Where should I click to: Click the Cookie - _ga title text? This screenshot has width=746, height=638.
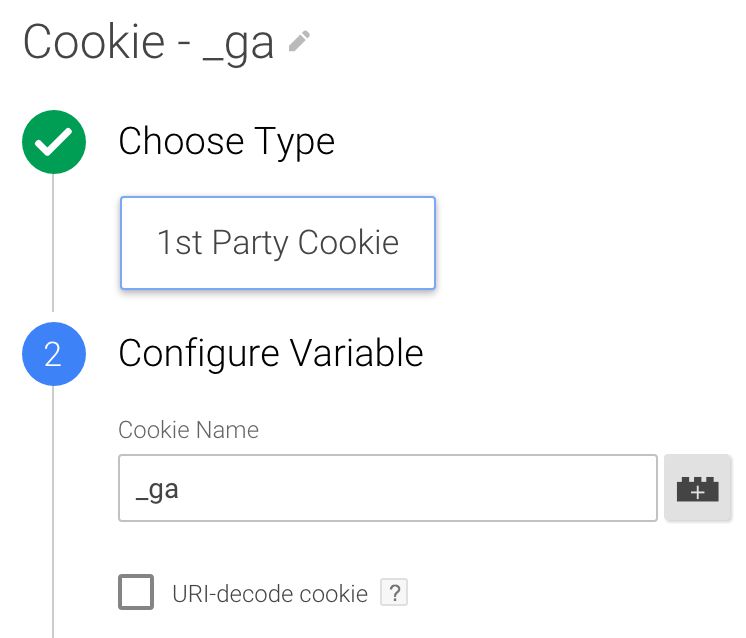148,42
